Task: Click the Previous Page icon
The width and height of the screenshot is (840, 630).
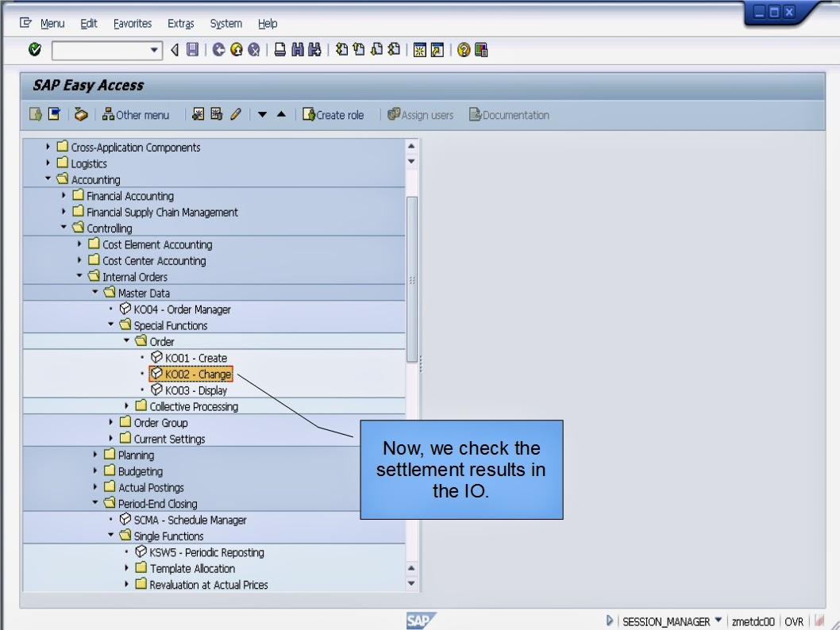Action: point(359,50)
